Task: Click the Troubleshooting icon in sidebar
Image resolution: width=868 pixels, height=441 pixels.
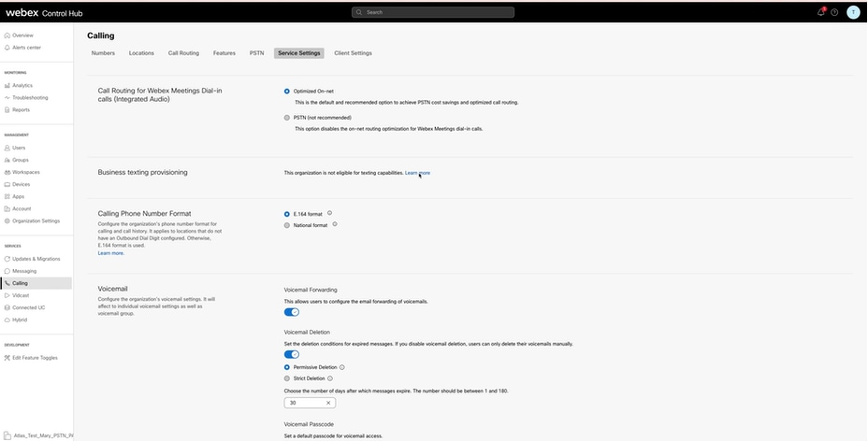Action: 7,98
